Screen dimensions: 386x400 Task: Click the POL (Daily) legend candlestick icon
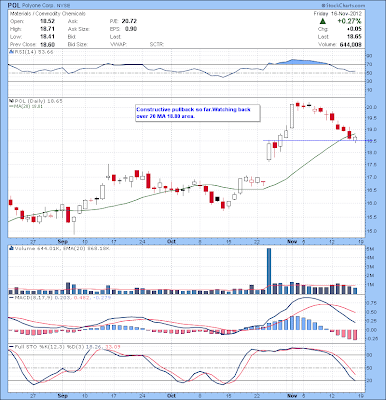(x=11, y=101)
